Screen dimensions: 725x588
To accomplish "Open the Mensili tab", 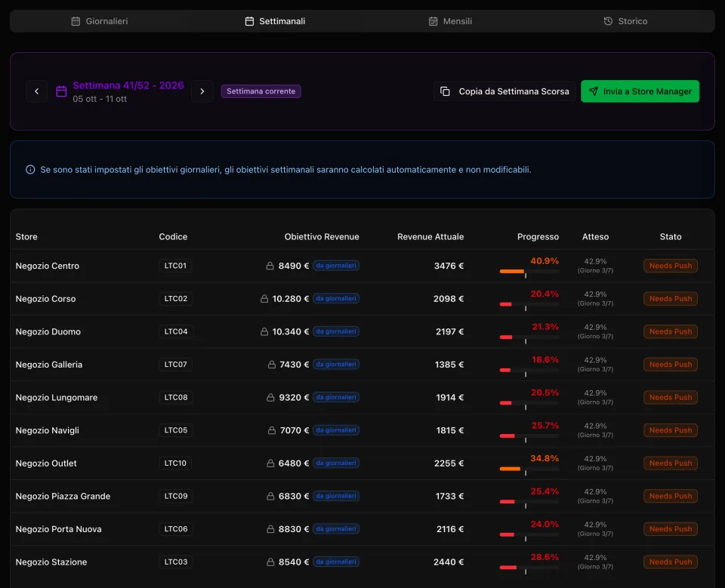I will click(450, 21).
